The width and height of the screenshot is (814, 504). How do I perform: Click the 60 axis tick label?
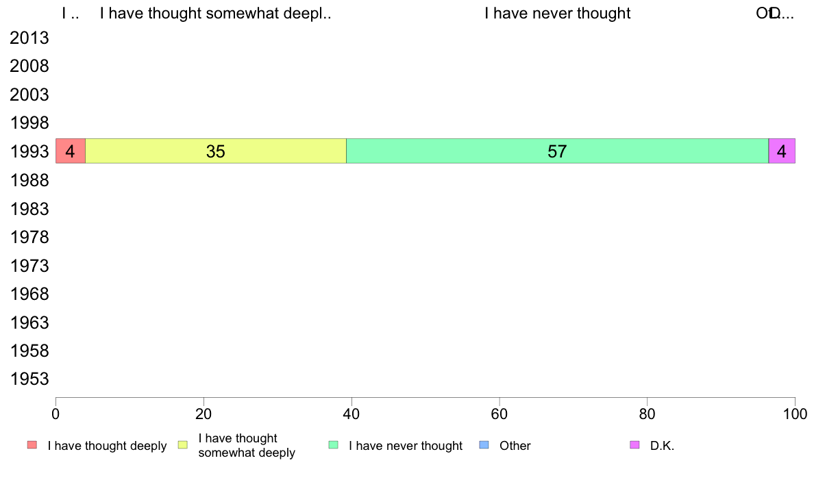click(499, 414)
